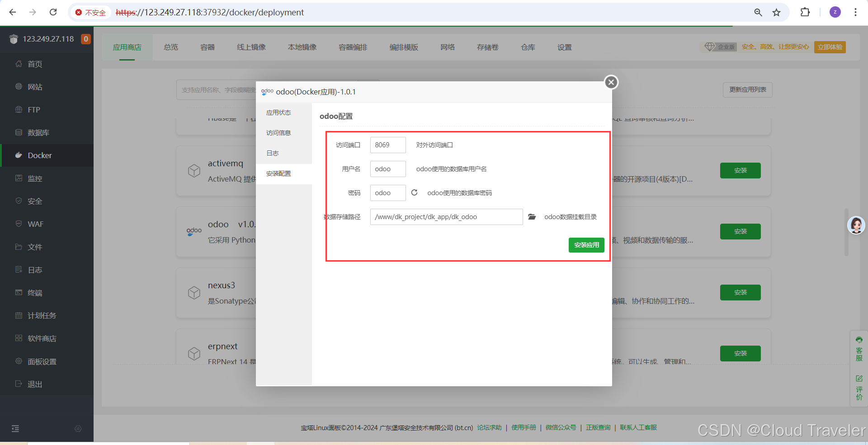Select the Docker sidebar item
The width and height of the screenshot is (868, 445).
click(x=47, y=155)
